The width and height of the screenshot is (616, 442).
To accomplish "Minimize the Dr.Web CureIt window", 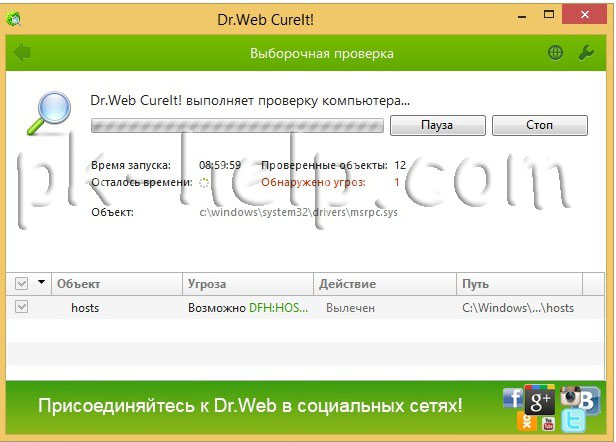I will [522, 17].
